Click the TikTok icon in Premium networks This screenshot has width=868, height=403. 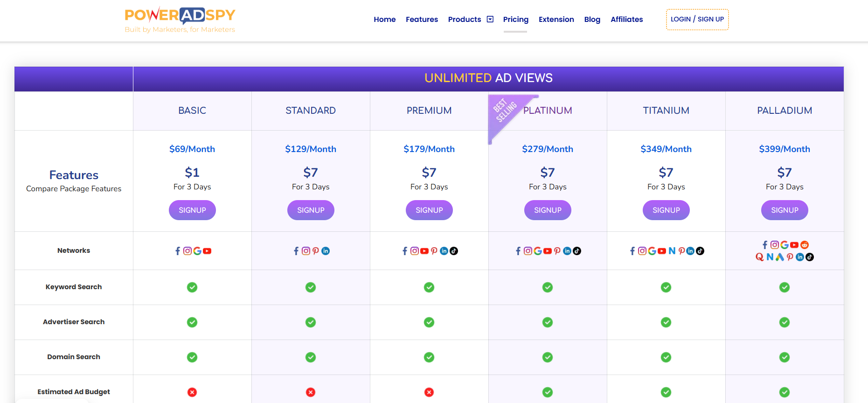pyautogui.click(x=454, y=251)
